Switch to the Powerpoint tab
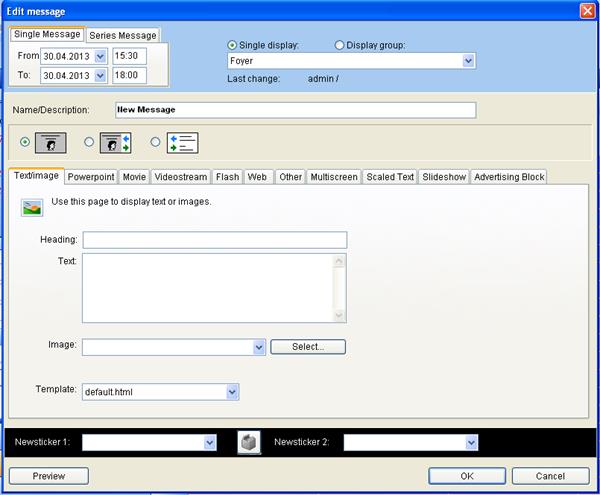 [92, 177]
